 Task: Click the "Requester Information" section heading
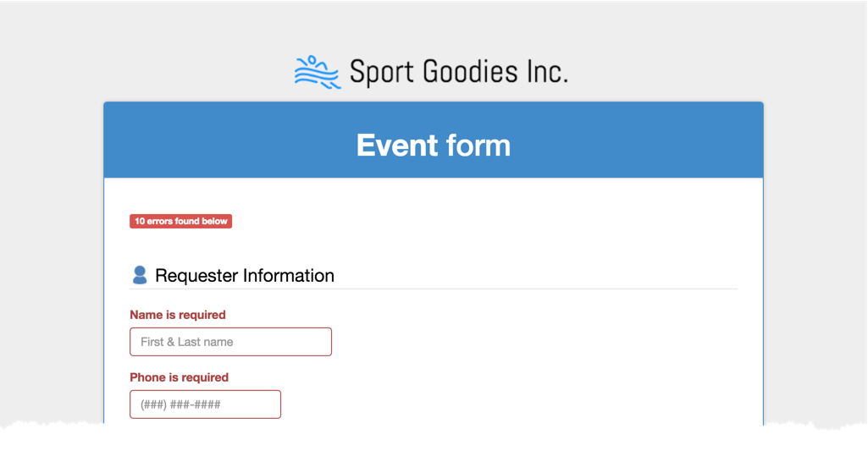245,275
